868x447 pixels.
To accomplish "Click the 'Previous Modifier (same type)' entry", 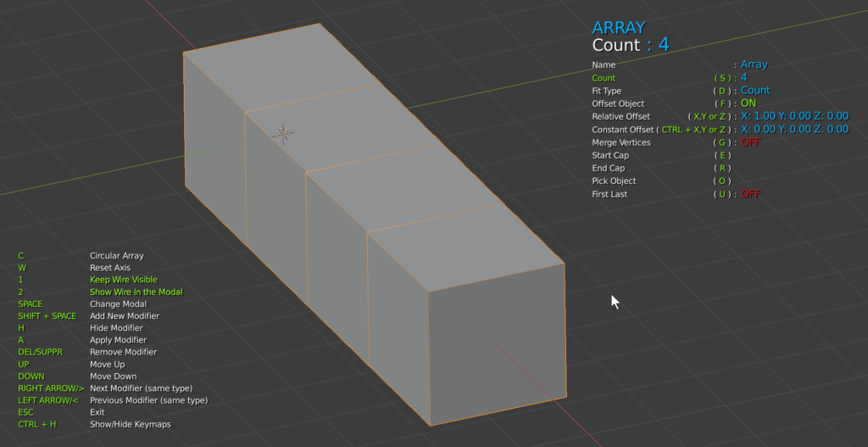I will tap(149, 400).
